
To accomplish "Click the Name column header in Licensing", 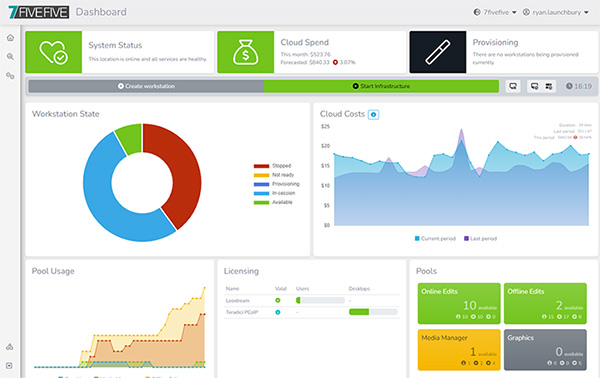I will pyautogui.click(x=232, y=288).
